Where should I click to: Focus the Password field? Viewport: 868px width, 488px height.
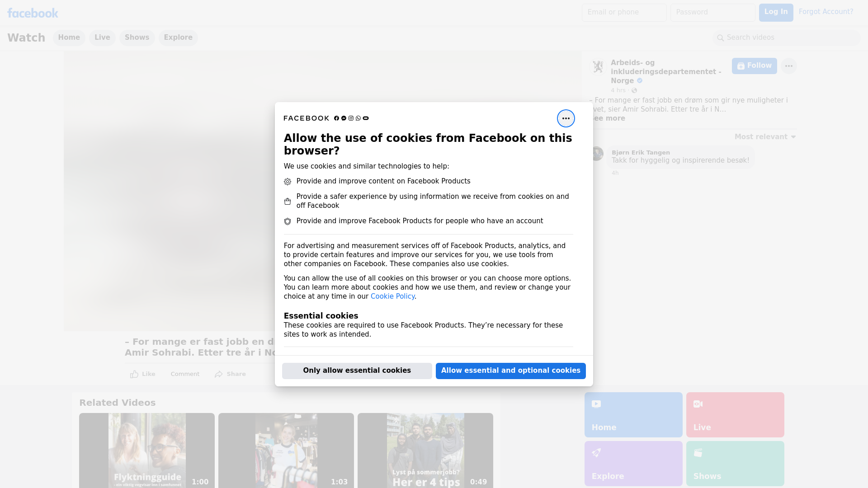713,13
